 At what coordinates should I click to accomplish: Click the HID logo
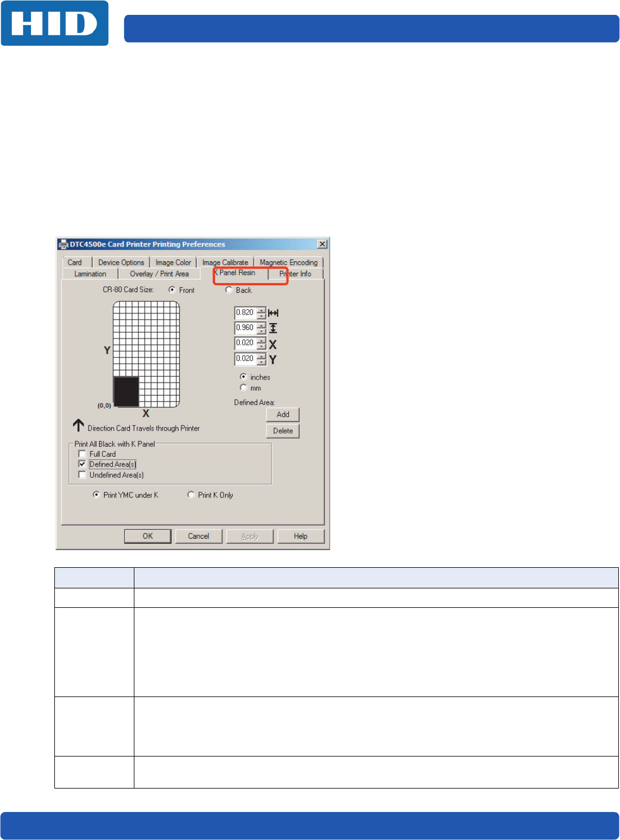click(55, 23)
